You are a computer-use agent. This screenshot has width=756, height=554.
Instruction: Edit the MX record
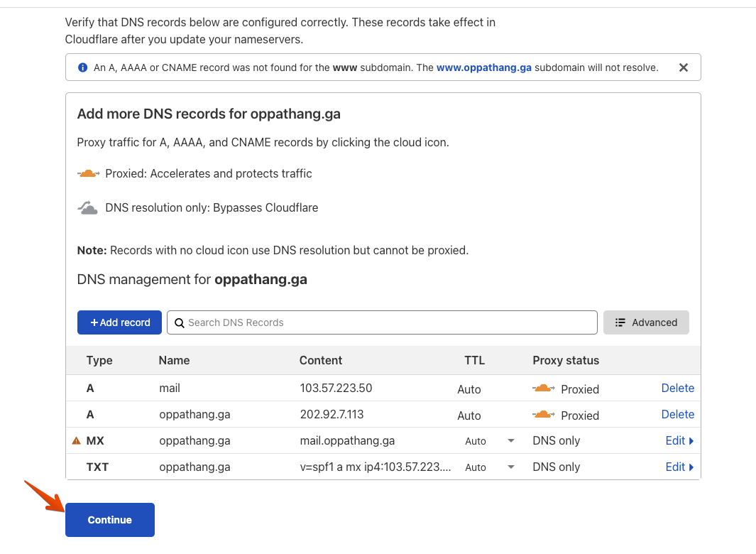679,440
